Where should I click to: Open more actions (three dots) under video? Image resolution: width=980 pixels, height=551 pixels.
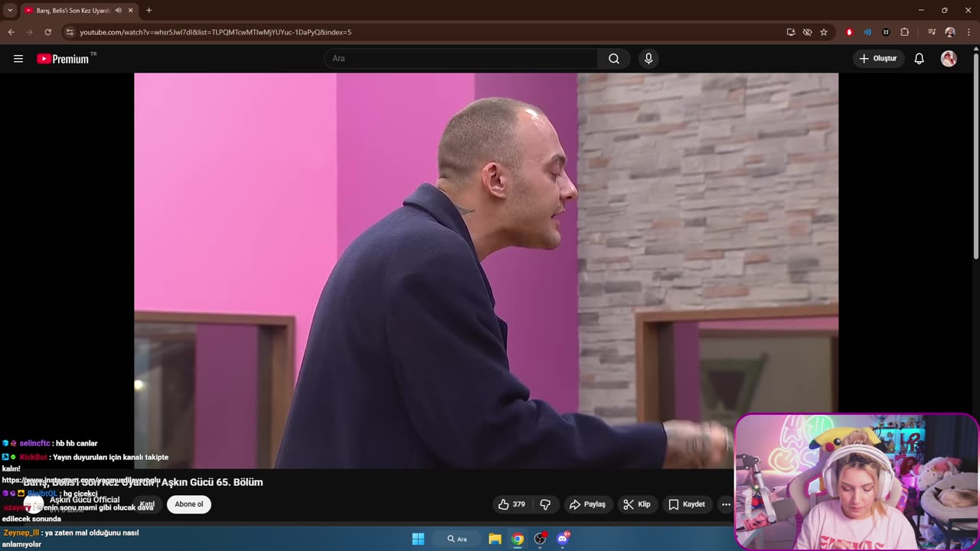[x=726, y=504]
